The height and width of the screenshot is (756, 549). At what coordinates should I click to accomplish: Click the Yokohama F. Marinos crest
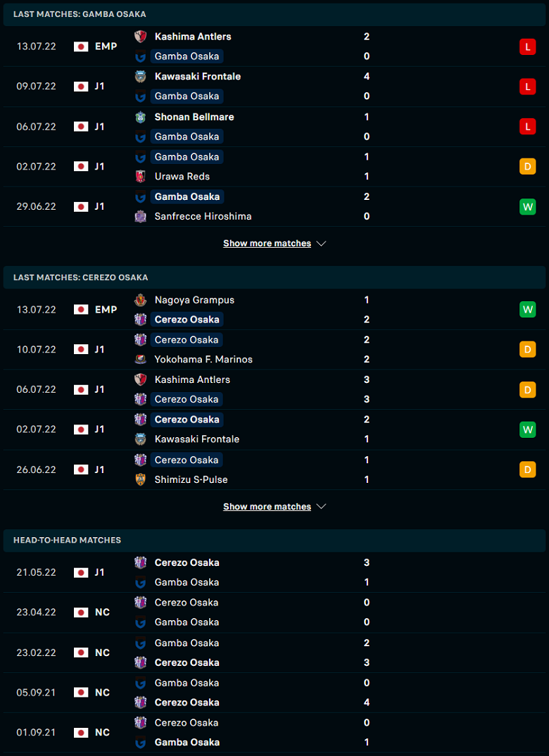(x=140, y=359)
